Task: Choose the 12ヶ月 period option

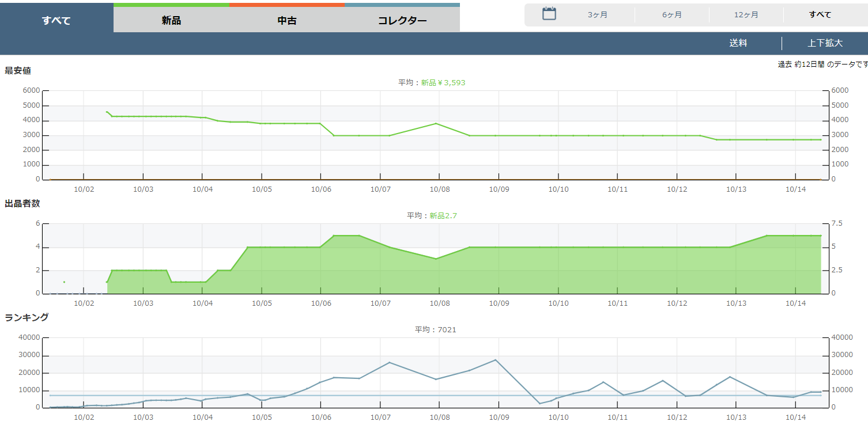Action: (x=746, y=15)
